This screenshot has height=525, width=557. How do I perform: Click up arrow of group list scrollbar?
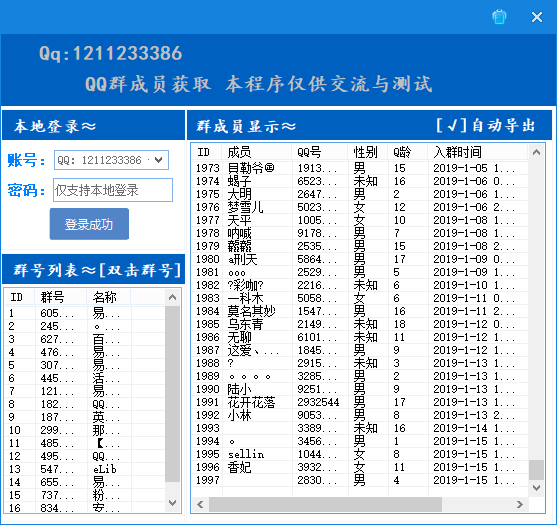pos(173,297)
